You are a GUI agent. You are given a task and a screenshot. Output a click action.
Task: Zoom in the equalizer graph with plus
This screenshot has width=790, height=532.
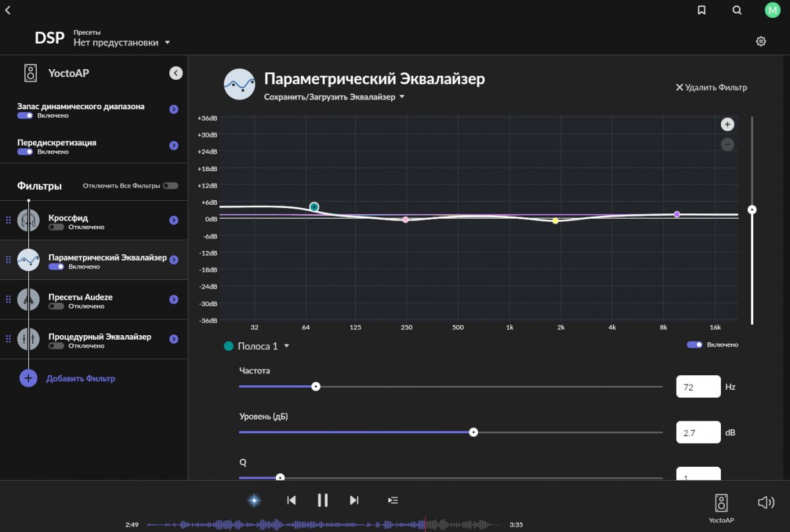click(x=727, y=124)
